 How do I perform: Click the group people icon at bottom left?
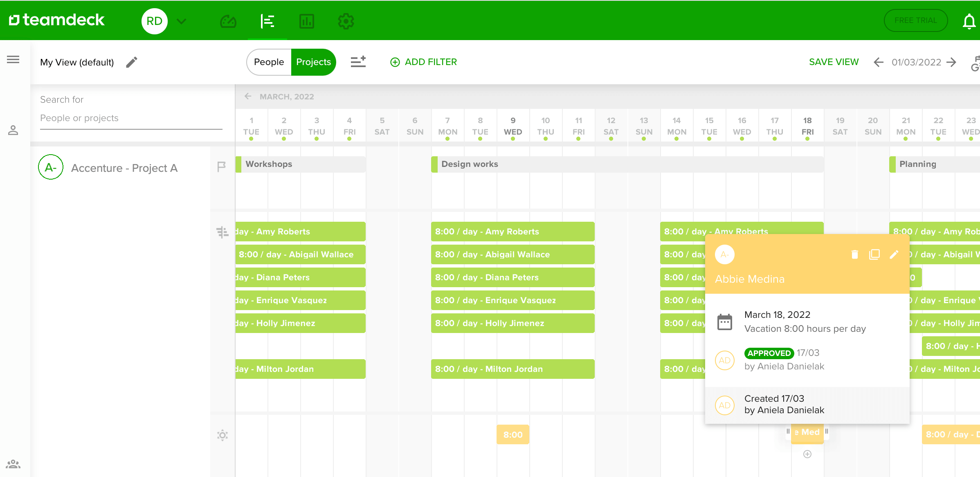[13, 464]
